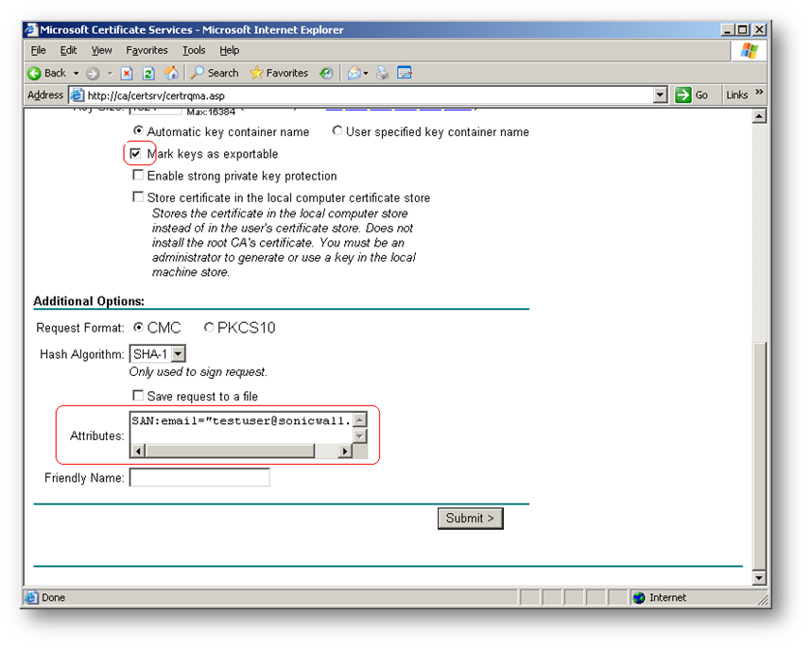Click the Submit button
This screenshot has height=649, width=812.
click(470, 518)
